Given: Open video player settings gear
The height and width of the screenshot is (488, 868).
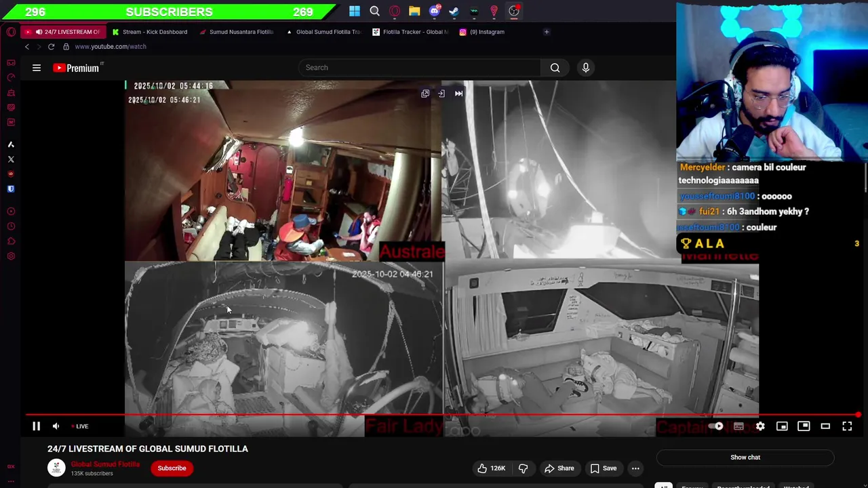Looking at the screenshot, I should [760, 426].
